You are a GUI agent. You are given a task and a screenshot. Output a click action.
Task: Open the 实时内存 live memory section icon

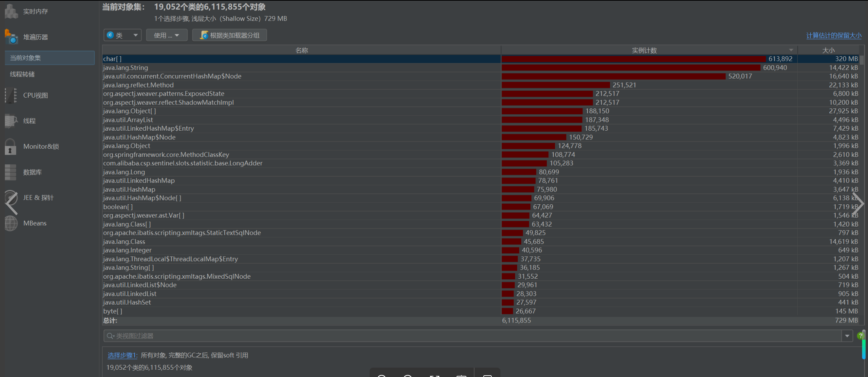tap(11, 11)
